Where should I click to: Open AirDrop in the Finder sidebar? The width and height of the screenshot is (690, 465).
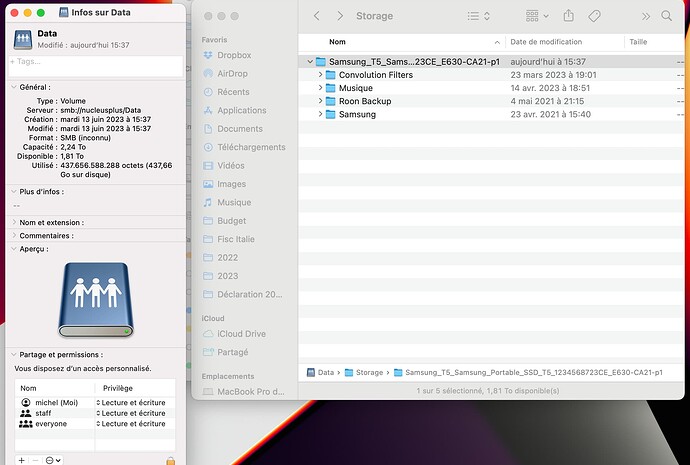(x=234, y=74)
